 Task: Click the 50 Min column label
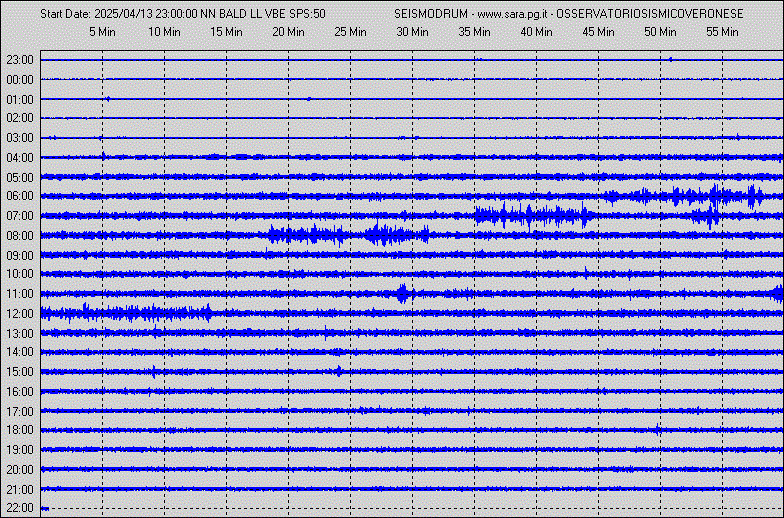660,32
